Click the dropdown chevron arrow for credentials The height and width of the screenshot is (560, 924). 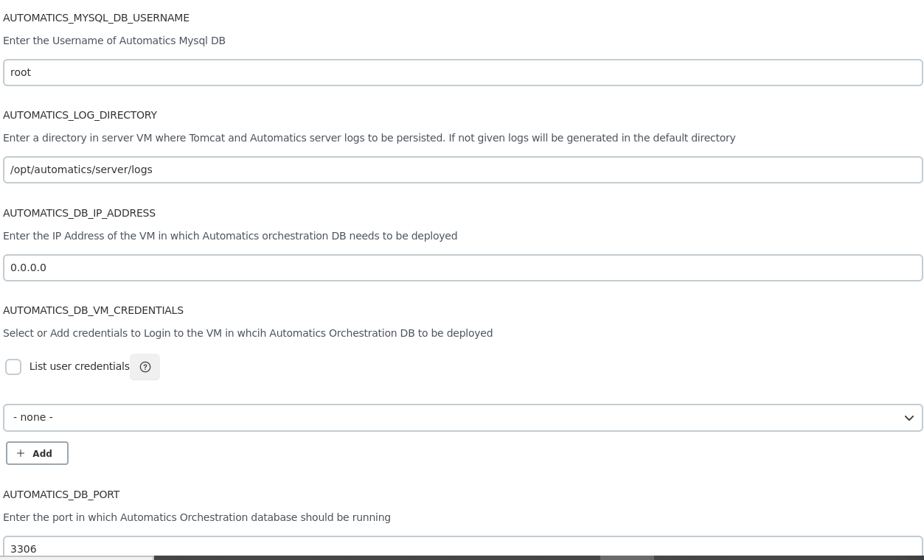[909, 418]
